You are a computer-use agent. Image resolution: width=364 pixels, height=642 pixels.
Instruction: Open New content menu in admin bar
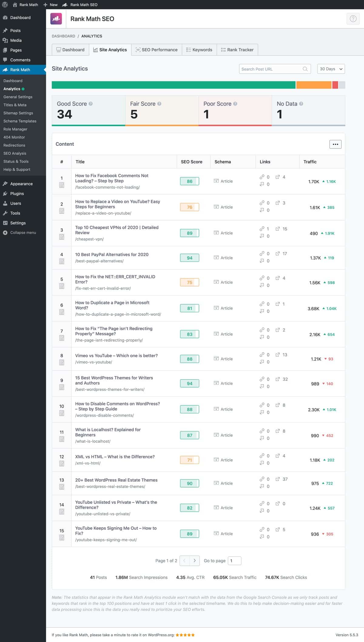(x=50, y=5)
